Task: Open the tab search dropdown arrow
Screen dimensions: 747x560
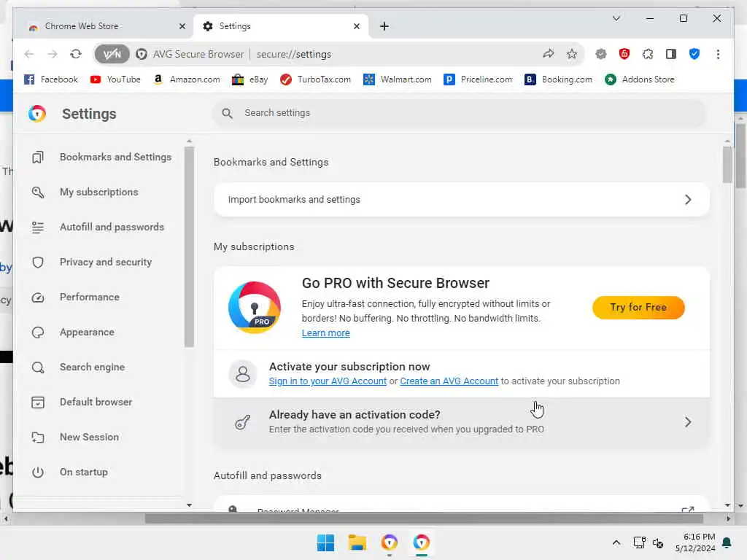Action: pyautogui.click(x=616, y=18)
